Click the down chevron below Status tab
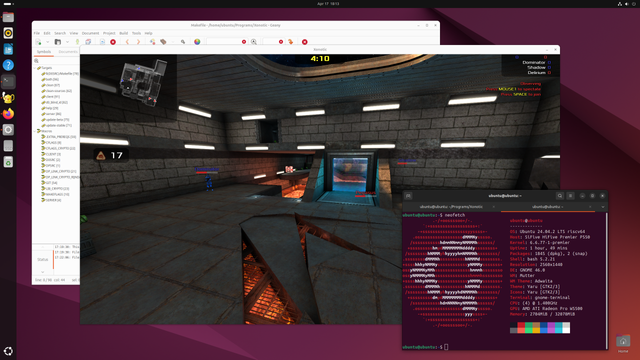 point(42,272)
